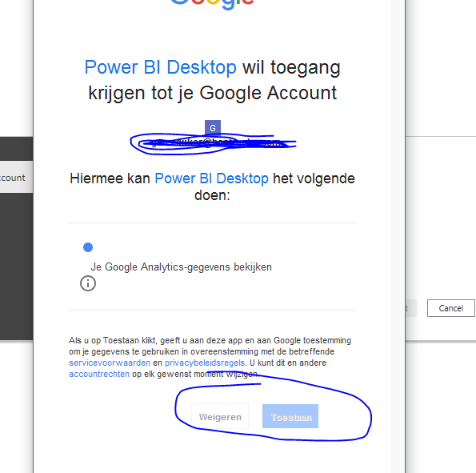Click the greyed-out button left of Cancel
Image resolution: width=476 pixels, height=473 pixels.
[x=410, y=308]
